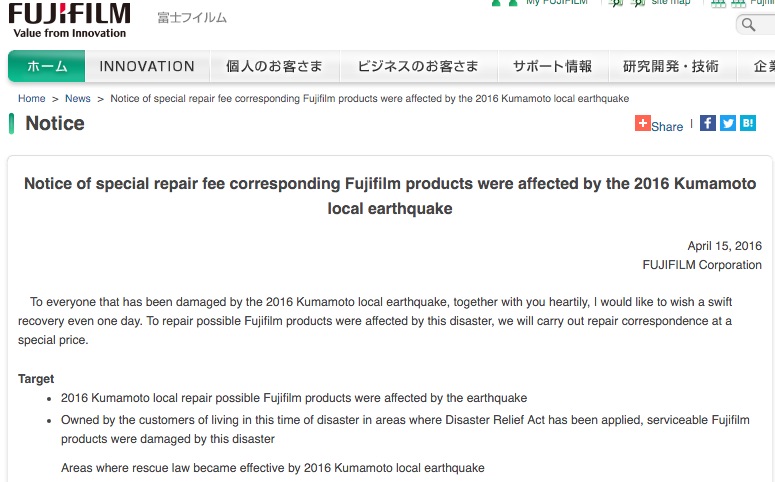Click the red plus Share icon

(643, 123)
